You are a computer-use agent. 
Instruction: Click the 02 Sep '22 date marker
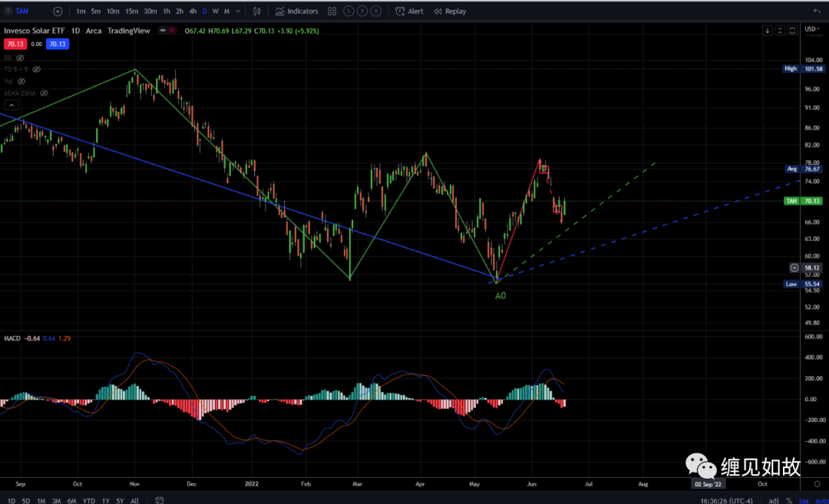point(708,484)
